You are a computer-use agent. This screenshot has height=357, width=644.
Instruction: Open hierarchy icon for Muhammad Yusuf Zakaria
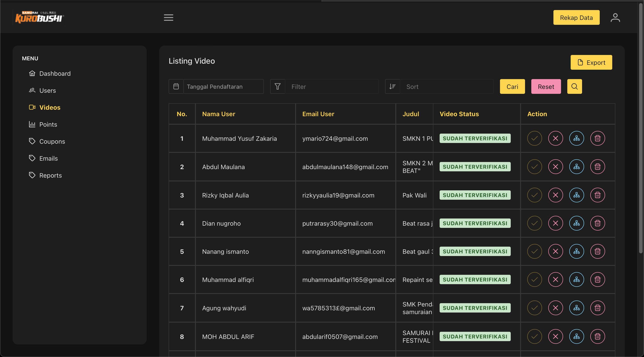coord(576,138)
